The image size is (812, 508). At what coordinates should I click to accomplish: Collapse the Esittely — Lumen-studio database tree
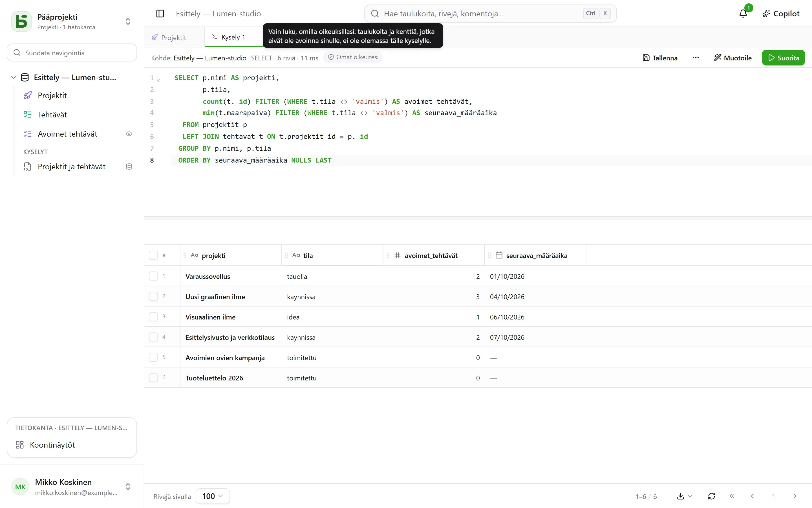[14, 77]
